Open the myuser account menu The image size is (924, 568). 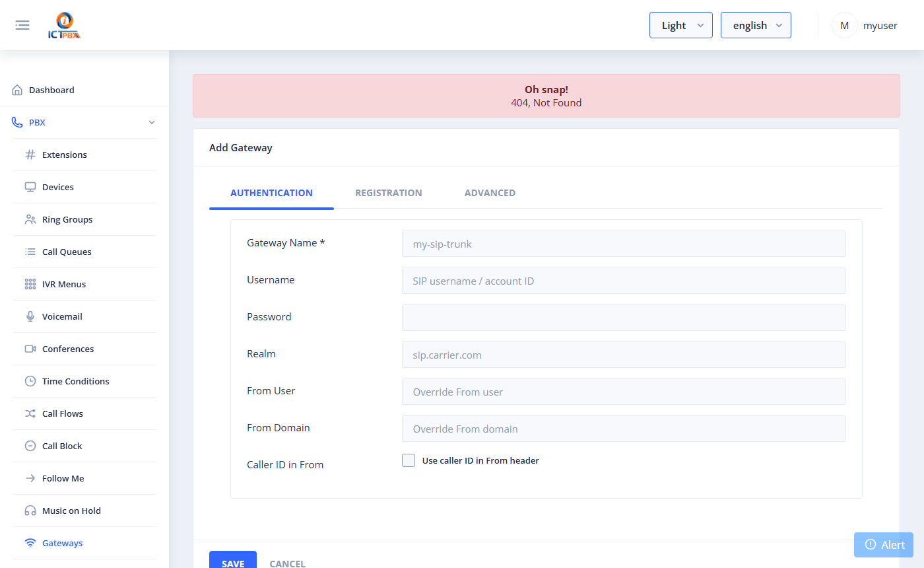[865, 25]
